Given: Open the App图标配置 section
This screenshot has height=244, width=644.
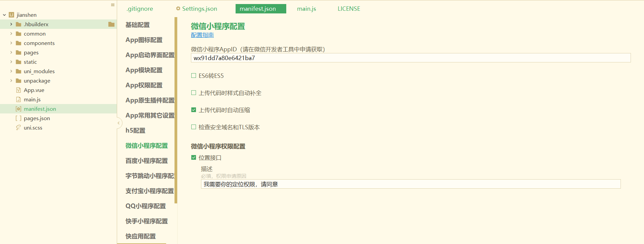Looking at the screenshot, I should pyautogui.click(x=144, y=40).
